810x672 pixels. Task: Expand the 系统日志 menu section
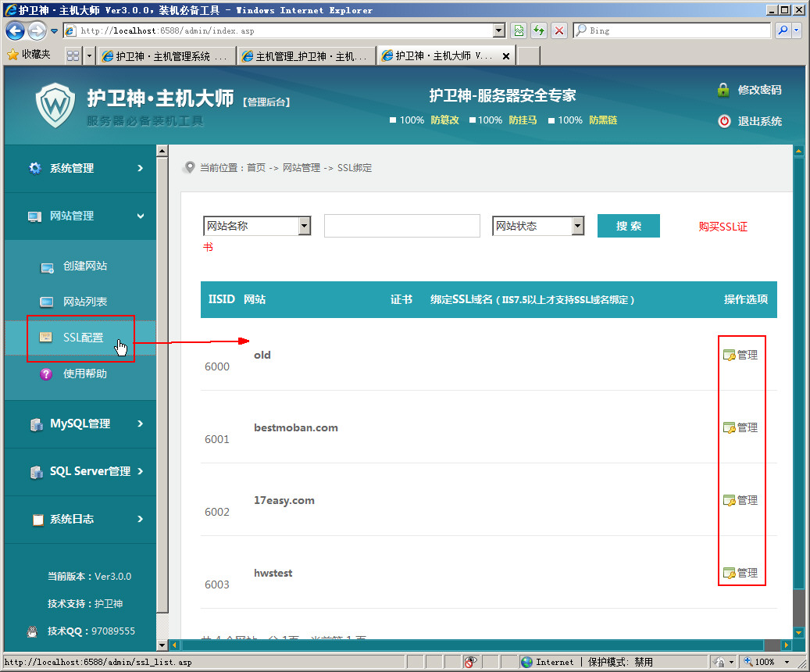80,519
